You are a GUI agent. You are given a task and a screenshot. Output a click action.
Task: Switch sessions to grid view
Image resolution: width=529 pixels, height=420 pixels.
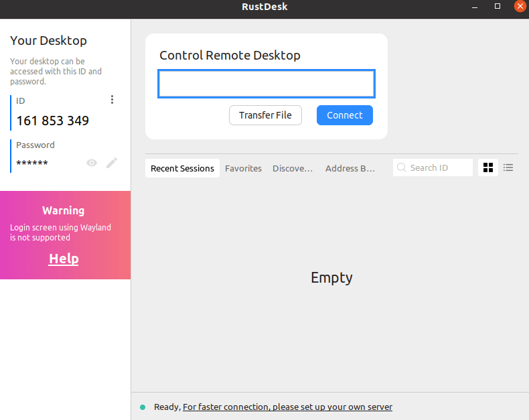point(488,167)
